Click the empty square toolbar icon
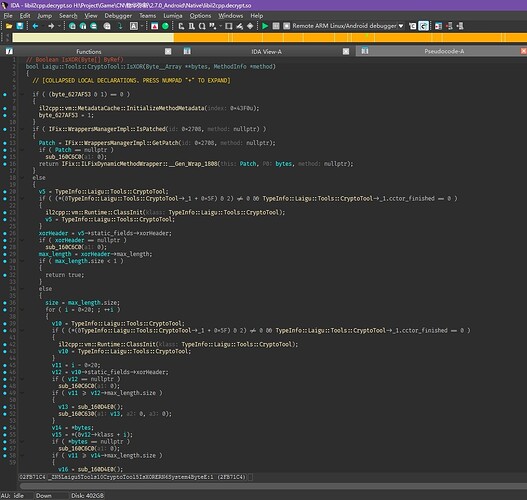 click(229, 26)
